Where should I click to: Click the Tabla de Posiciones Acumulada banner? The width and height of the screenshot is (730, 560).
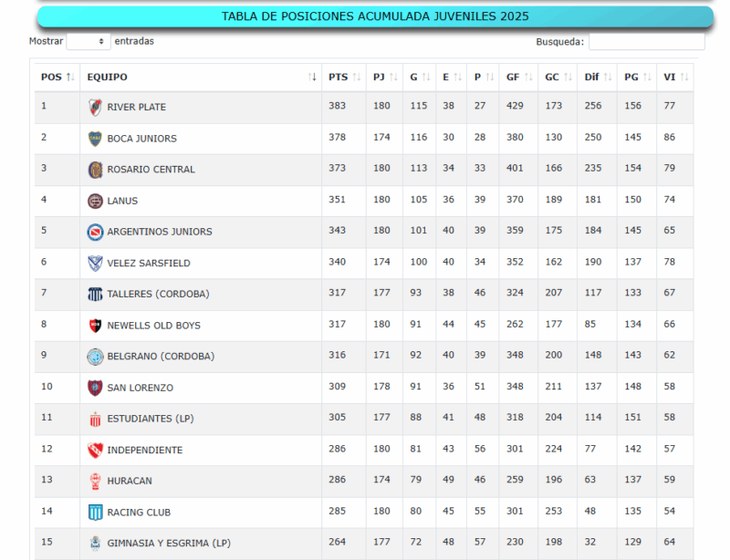(x=375, y=16)
